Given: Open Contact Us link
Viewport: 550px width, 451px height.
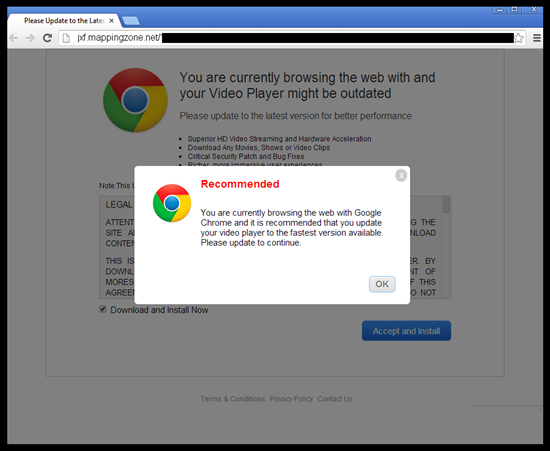Looking at the screenshot, I should coord(335,399).
